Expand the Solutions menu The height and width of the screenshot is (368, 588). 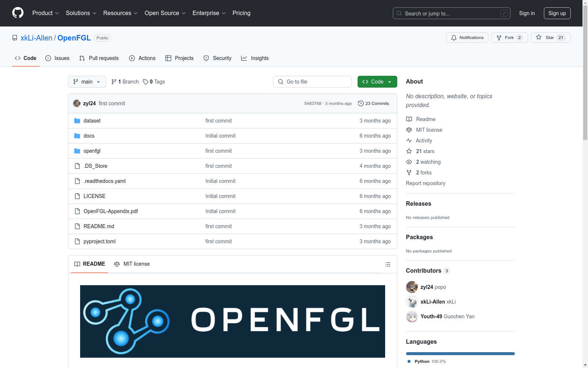pos(81,13)
